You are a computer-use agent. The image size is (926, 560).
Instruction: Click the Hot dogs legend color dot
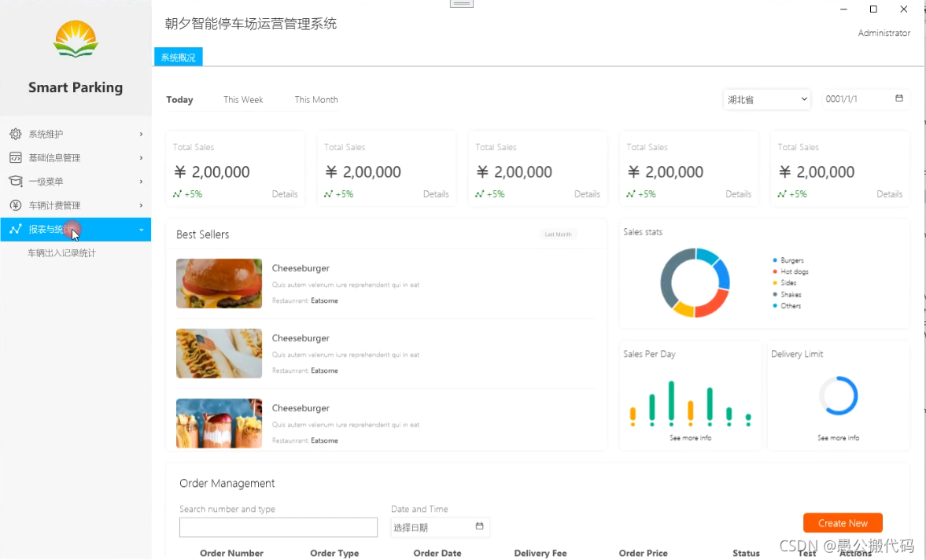pos(775,271)
